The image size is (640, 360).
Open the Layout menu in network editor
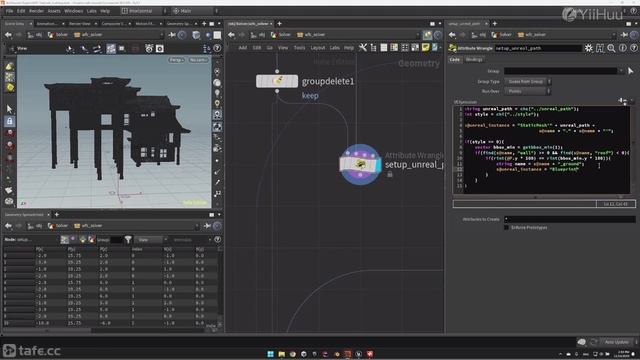(318, 48)
